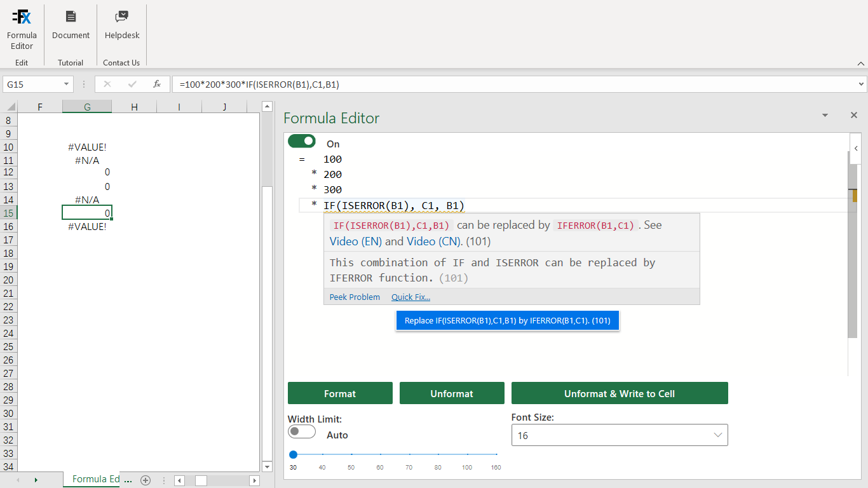Select column J header
Image resolution: width=868 pixels, height=488 pixels.
pyautogui.click(x=224, y=107)
